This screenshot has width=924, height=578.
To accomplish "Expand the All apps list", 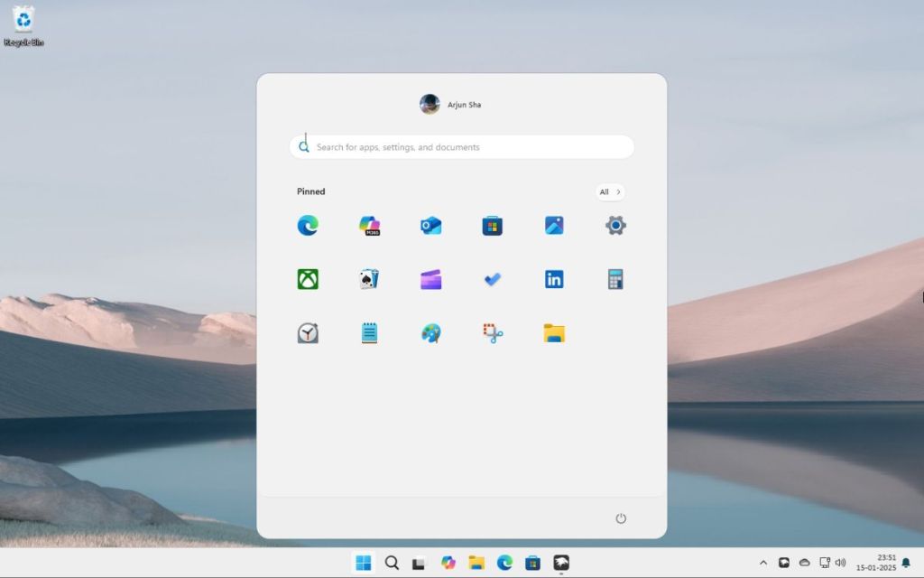I will [x=608, y=191].
